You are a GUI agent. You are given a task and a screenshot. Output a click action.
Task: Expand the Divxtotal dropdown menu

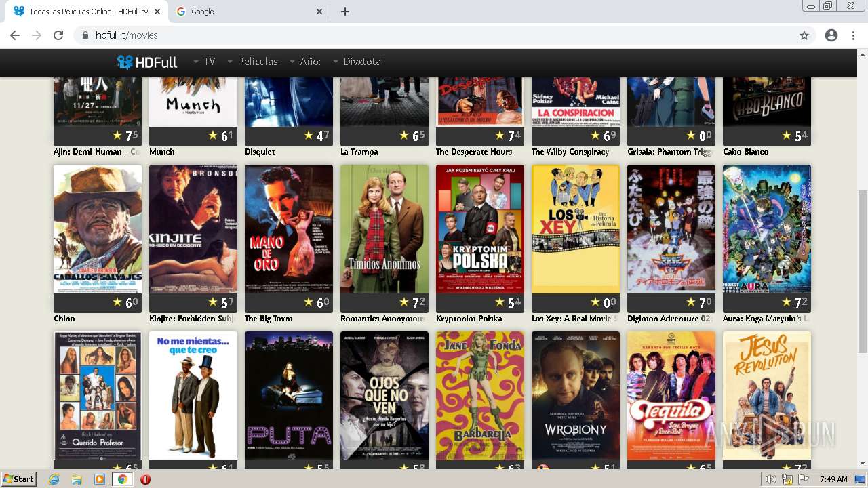pyautogui.click(x=358, y=62)
